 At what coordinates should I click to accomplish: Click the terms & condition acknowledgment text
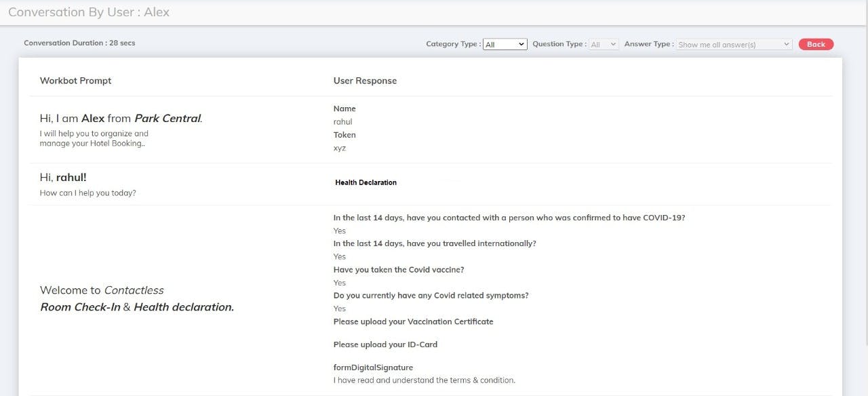click(x=424, y=380)
